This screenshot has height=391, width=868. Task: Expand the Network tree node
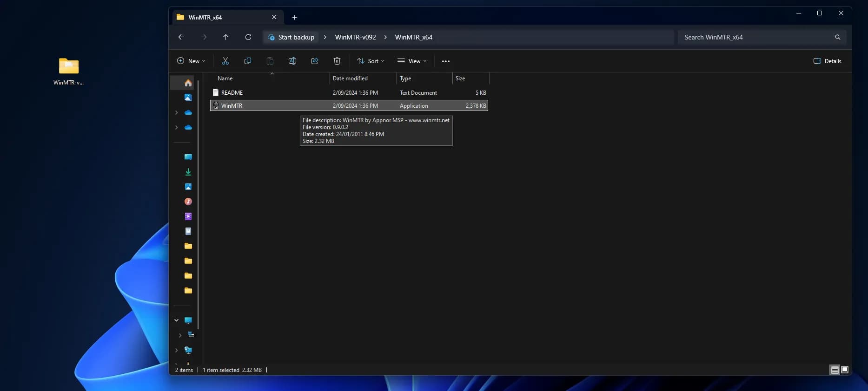point(176,350)
